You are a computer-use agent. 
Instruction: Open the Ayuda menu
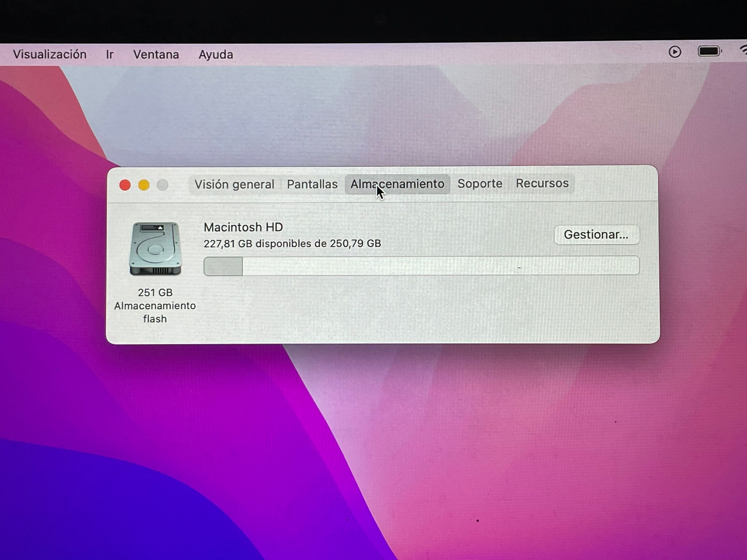216,55
